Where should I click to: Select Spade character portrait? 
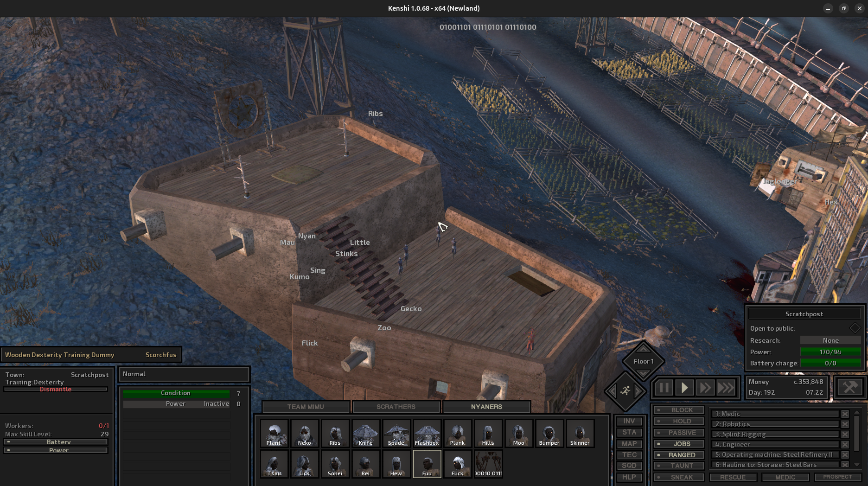(x=396, y=433)
